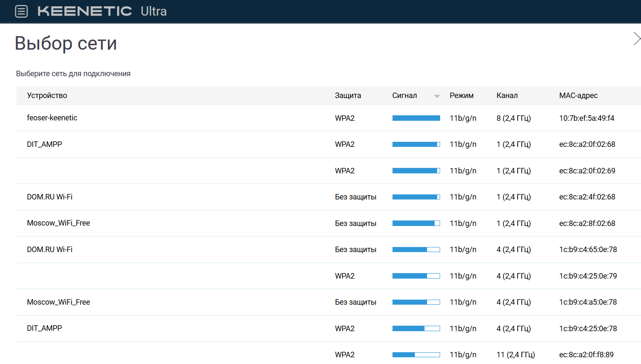
Task: Select hidden network with MAC 1c:b9:c4:25:0e:79
Action: [329, 276]
